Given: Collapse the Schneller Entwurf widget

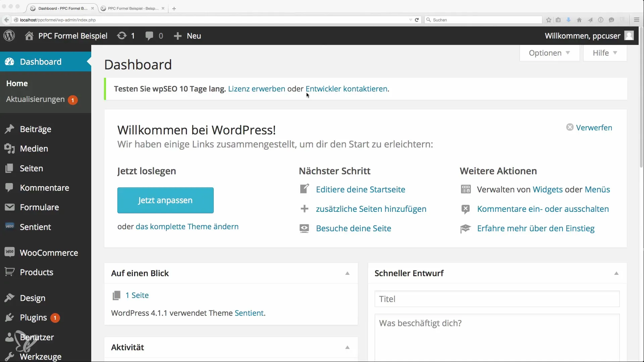Looking at the screenshot, I should (x=616, y=274).
